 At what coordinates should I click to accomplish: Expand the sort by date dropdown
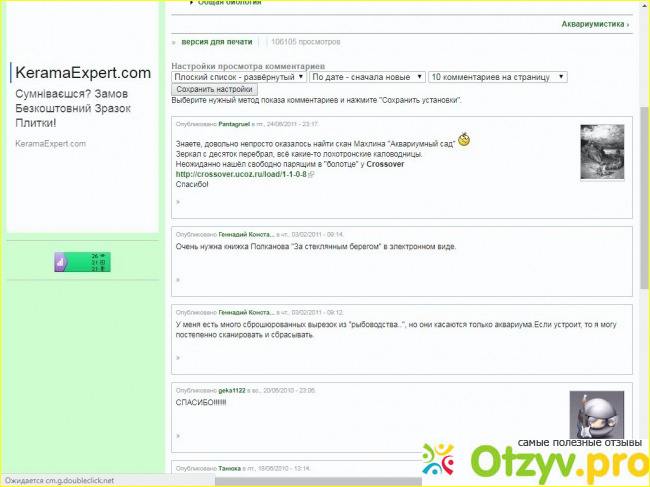tap(366, 77)
